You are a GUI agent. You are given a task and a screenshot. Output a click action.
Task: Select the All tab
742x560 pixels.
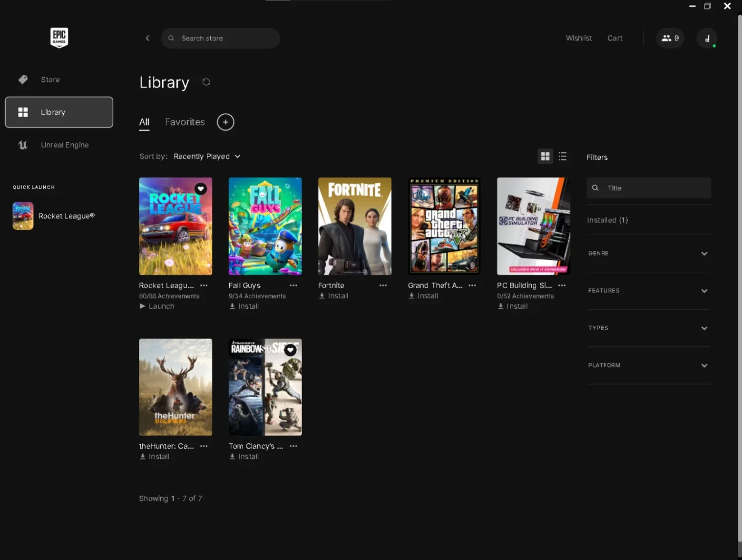[144, 122]
